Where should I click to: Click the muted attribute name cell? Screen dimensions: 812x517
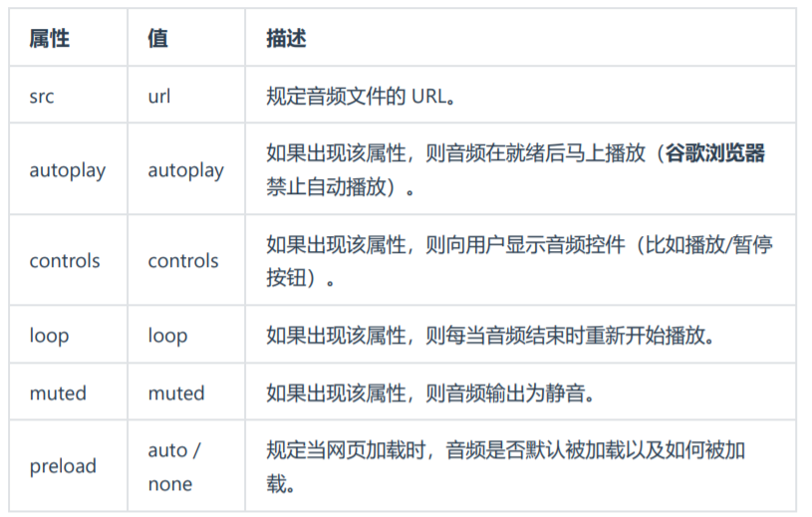tap(58, 392)
